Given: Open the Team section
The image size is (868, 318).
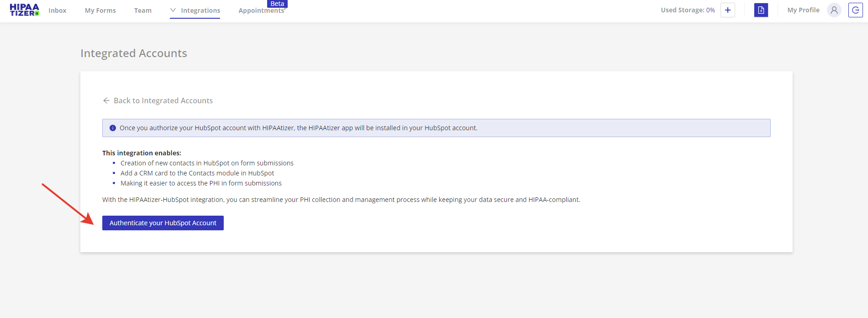Looking at the screenshot, I should [x=142, y=11].
